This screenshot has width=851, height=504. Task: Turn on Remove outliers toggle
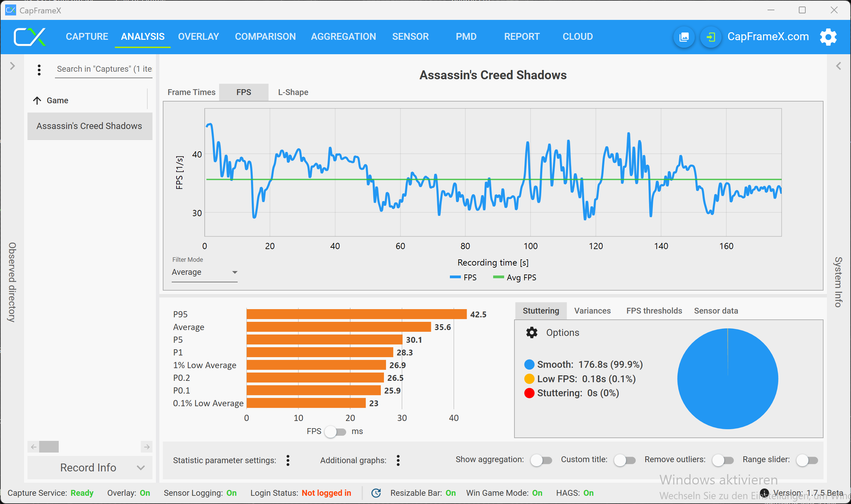click(723, 460)
